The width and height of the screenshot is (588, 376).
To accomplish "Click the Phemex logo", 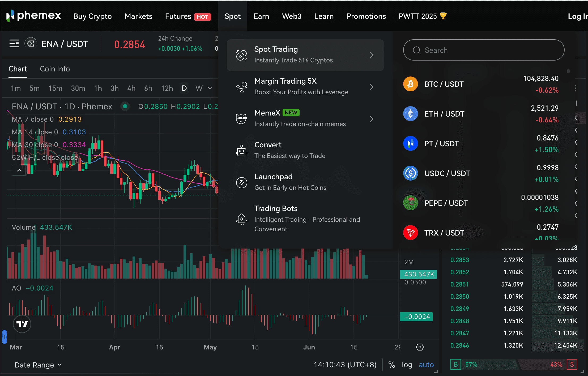I will click(x=33, y=16).
